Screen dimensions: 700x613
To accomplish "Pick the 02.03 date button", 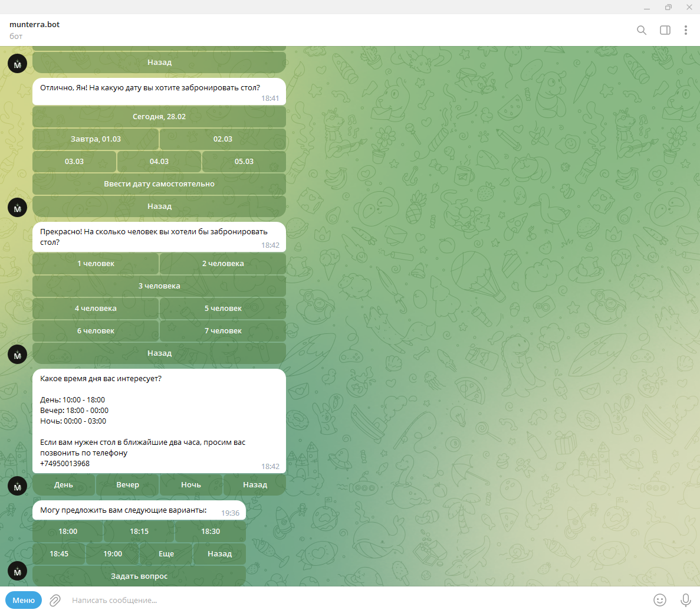I will click(x=223, y=139).
